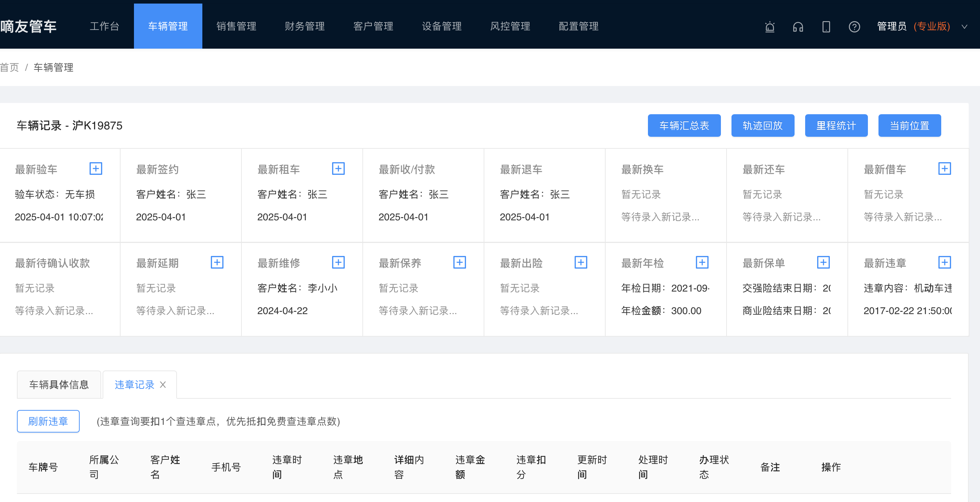Go to 风控管理 menu
This screenshot has width=980, height=502.
coord(510,26)
